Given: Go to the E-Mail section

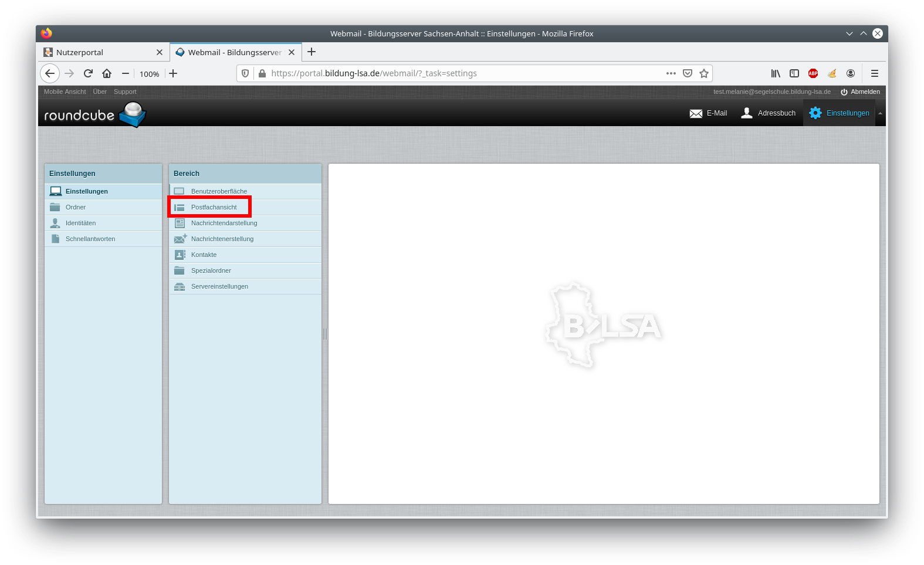Looking at the screenshot, I should (708, 113).
